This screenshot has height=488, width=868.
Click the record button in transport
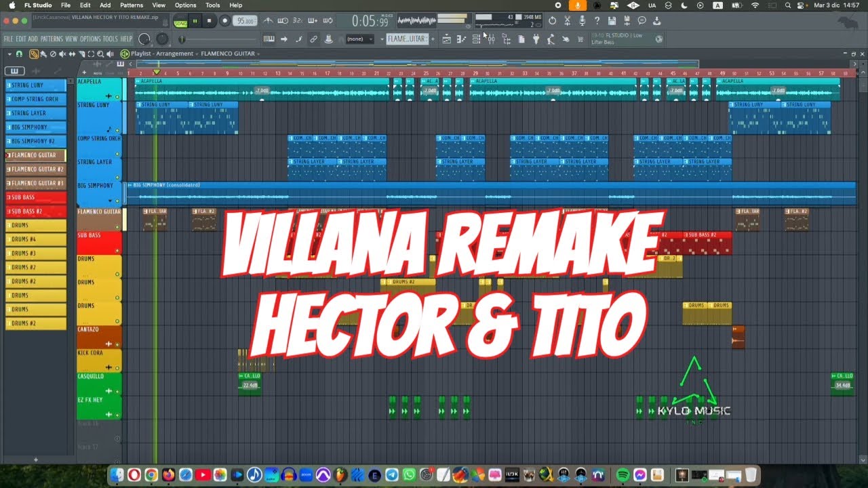[x=224, y=21]
